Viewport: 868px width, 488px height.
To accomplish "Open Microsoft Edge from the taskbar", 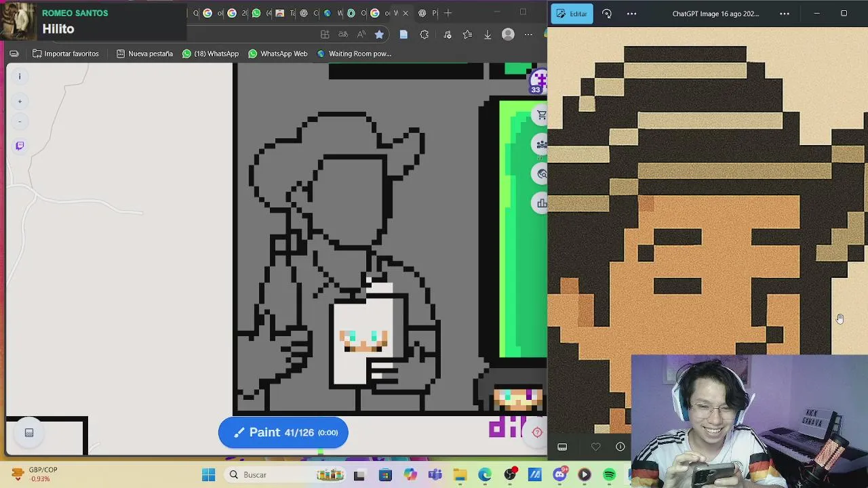I will [485, 475].
